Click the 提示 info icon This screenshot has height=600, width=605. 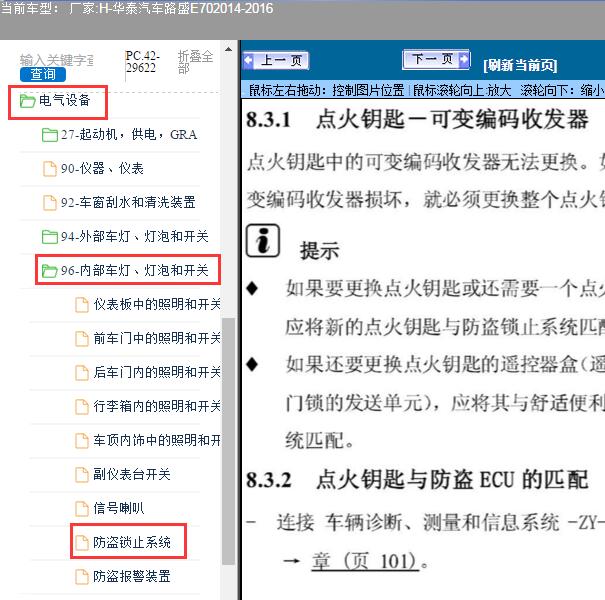pyautogui.click(x=263, y=240)
